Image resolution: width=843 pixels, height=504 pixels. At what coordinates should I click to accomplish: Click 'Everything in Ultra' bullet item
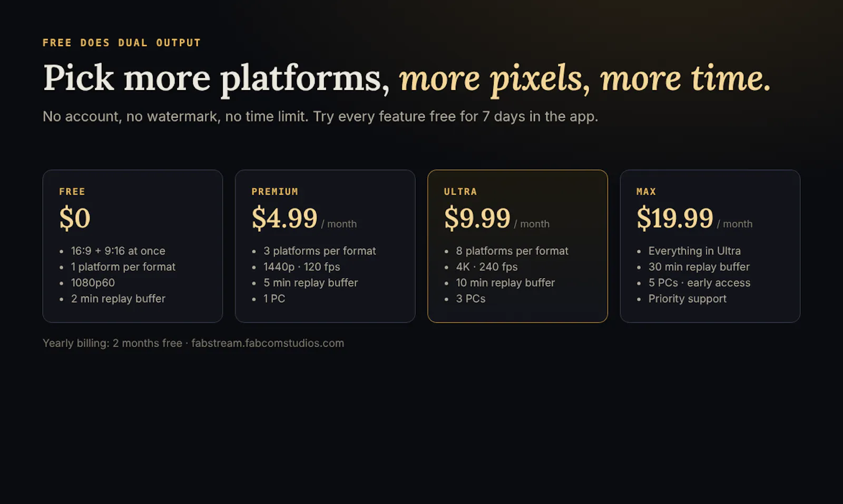(x=694, y=251)
